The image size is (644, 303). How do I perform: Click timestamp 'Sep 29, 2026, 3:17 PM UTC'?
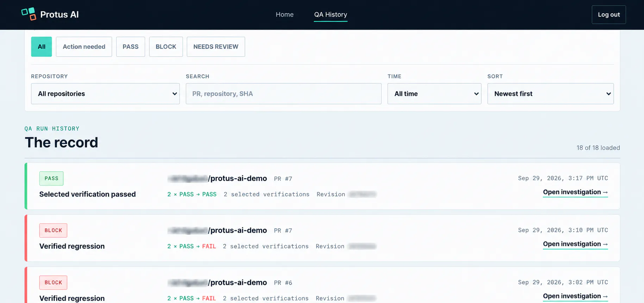click(x=563, y=178)
